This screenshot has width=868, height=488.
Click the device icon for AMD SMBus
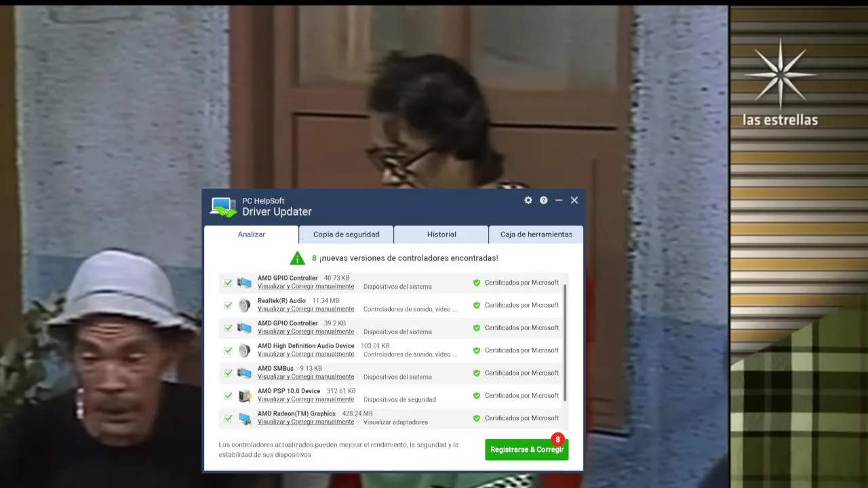[244, 373]
